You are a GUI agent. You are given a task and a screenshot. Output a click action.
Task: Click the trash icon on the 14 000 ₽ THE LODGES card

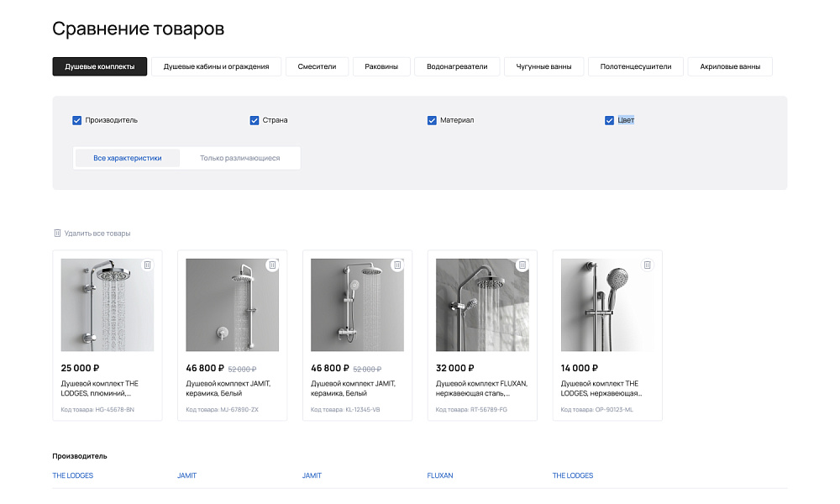647,264
